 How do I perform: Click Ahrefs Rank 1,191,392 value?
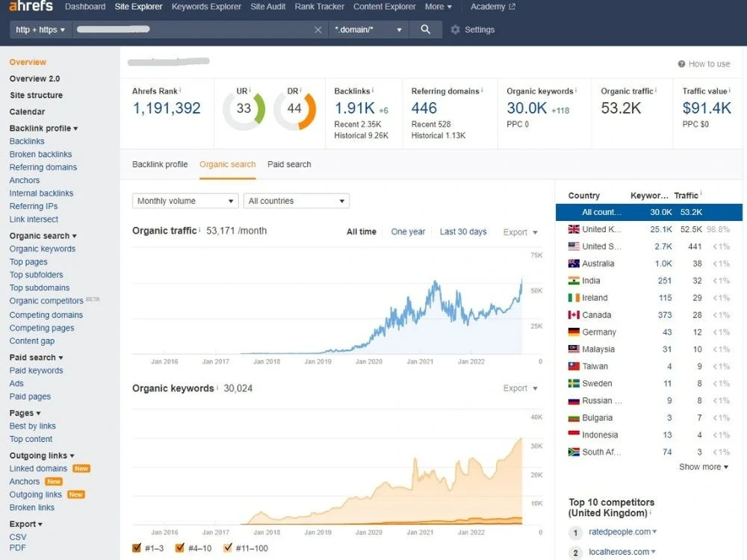[x=167, y=108]
